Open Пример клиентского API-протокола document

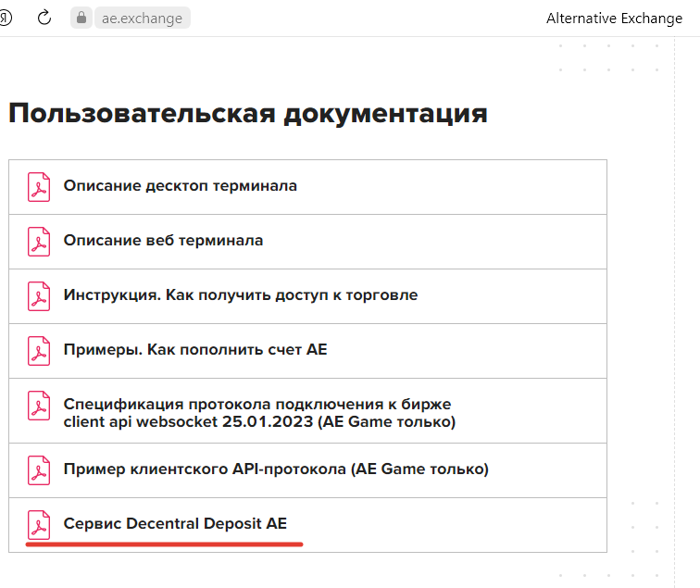[x=276, y=469]
